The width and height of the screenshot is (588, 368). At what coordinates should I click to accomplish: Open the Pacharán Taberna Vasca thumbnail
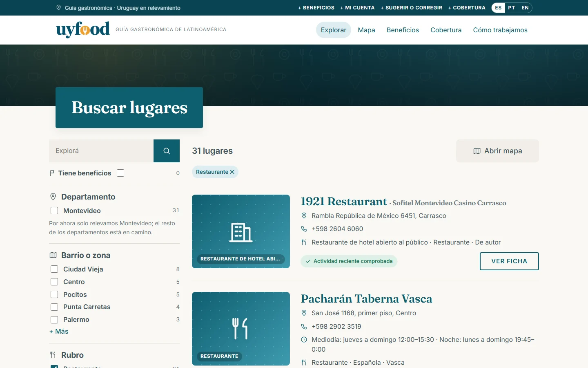[241, 329]
